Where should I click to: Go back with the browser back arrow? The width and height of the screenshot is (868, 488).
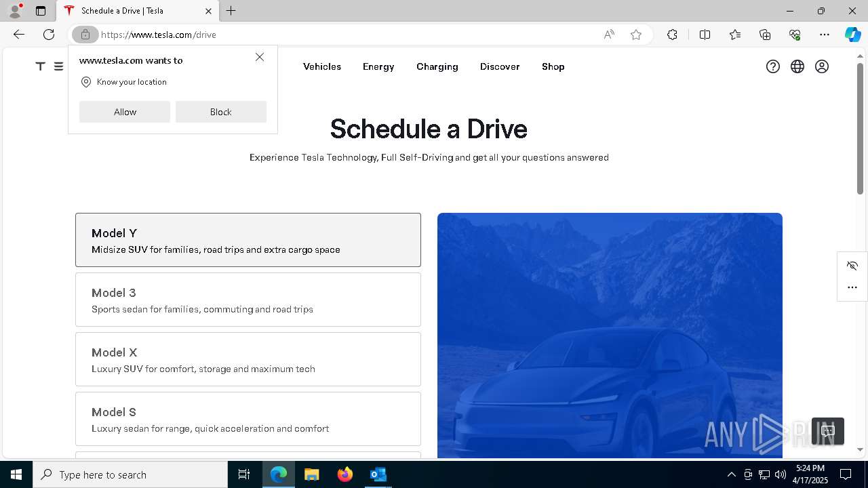[x=19, y=35]
